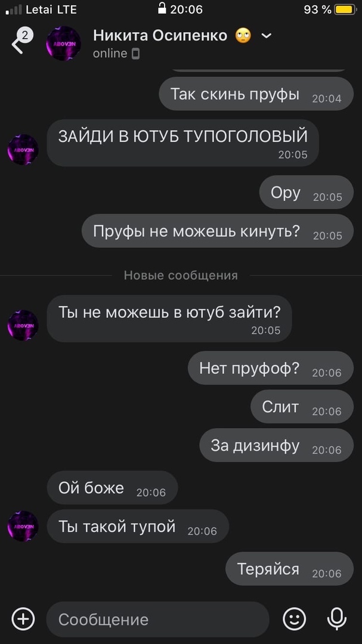Select the 'Теряйся' message bubble

coord(290,569)
